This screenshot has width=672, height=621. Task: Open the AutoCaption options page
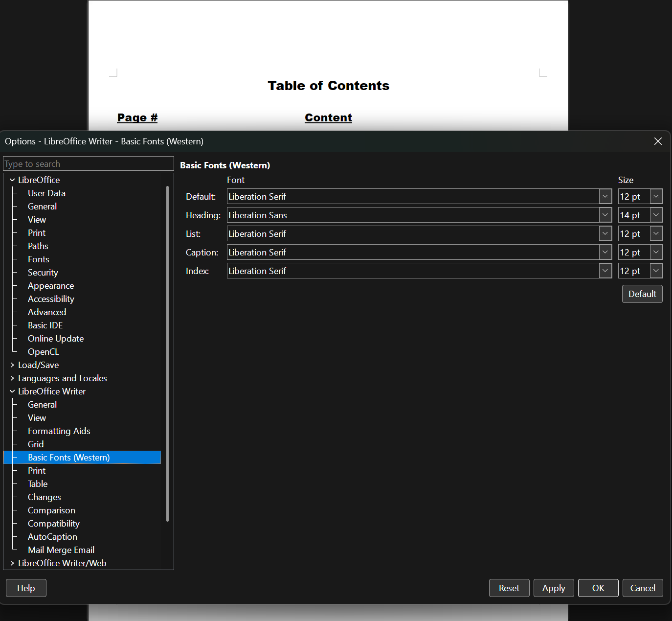[52, 537]
